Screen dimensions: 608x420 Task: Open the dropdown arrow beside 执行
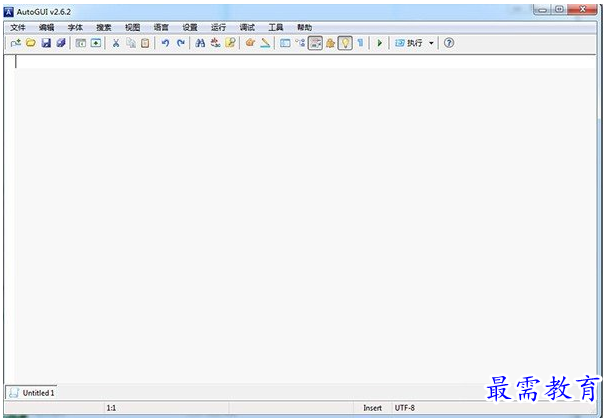tap(431, 43)
